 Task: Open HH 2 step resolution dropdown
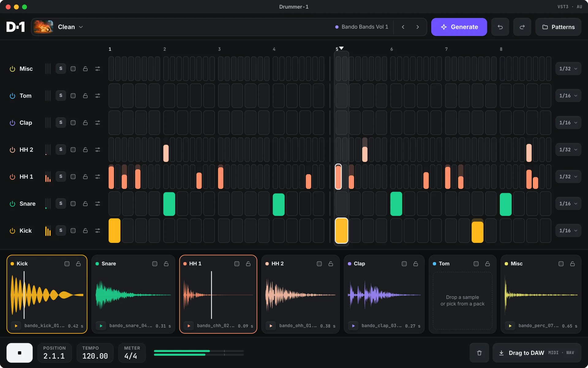pos(568,150)
